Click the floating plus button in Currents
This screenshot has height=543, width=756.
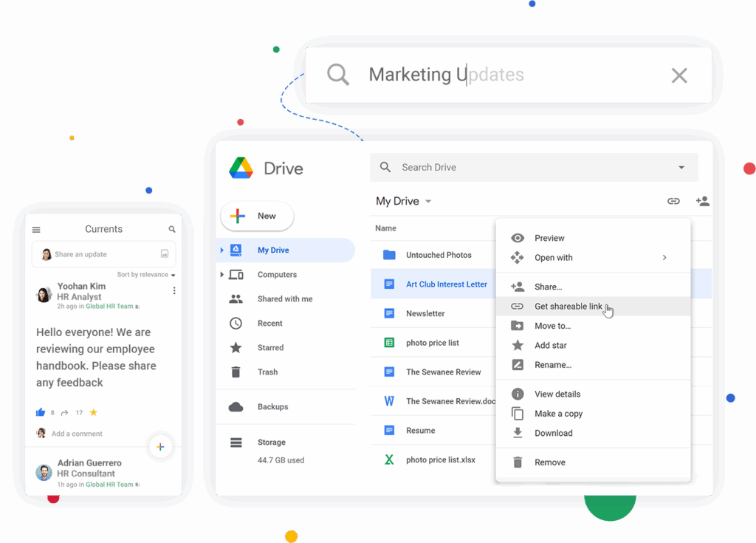point(160,446)
